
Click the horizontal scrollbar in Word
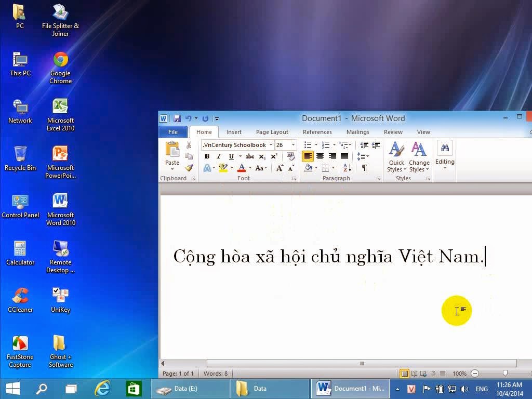pyautogui.click(x=362, y=363)
